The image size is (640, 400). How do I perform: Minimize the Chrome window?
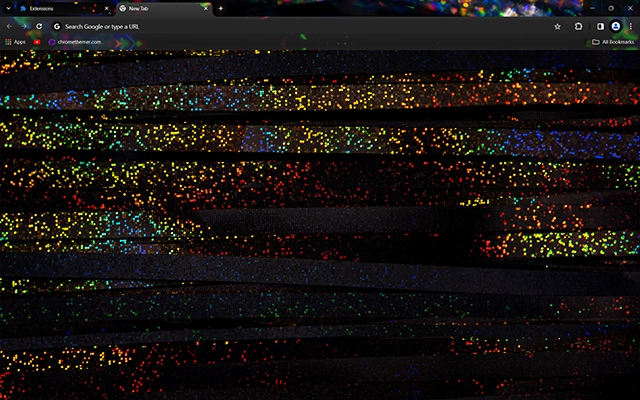592,8
